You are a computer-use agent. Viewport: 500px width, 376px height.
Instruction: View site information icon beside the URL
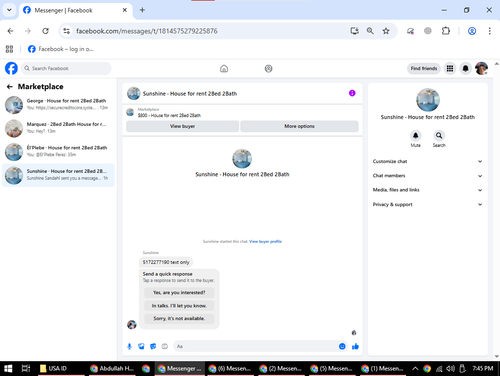[x=67, y=31]
